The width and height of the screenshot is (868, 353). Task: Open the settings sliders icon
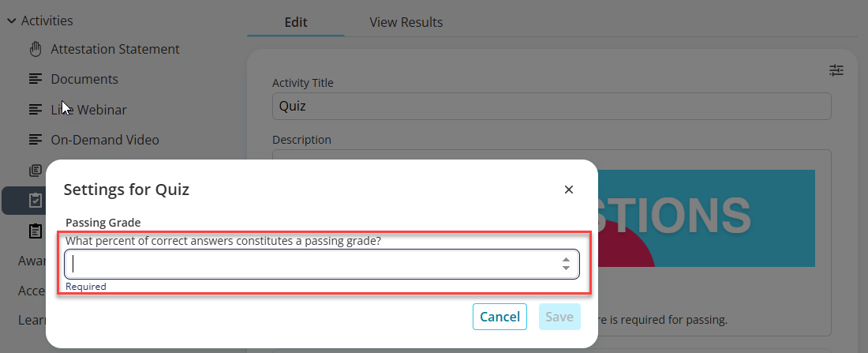pos(836,70)
